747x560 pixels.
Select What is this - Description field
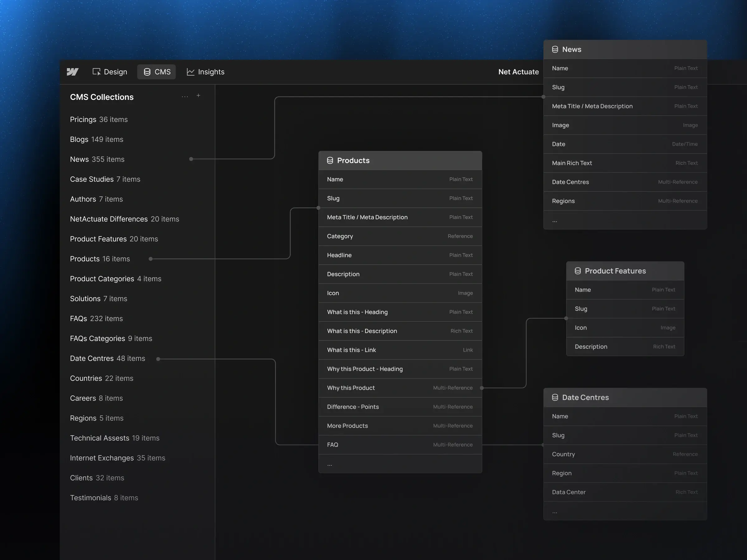tap(400, 331)
